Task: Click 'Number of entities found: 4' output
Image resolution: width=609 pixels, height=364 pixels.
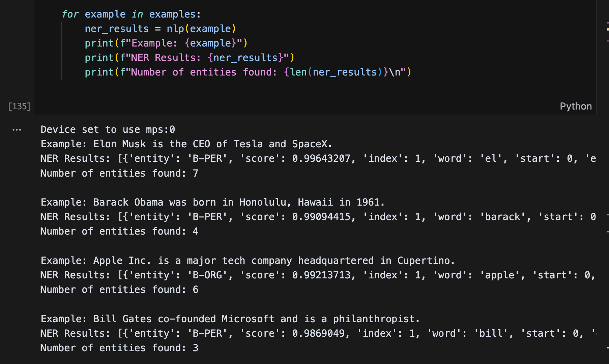Action: pyautogui.click(x=119, y=231)
